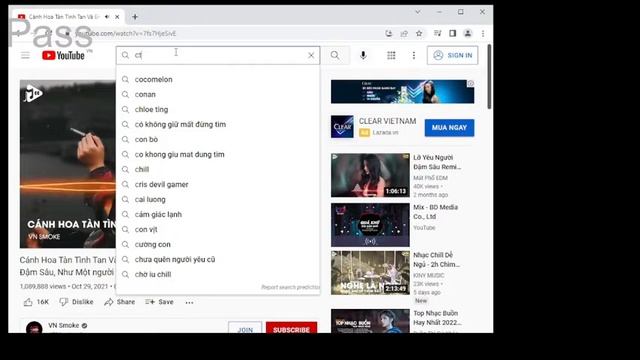Open Chrome profile avatar icon
The width and height of the screenshot is (640, 360).
tap(468, 33)
